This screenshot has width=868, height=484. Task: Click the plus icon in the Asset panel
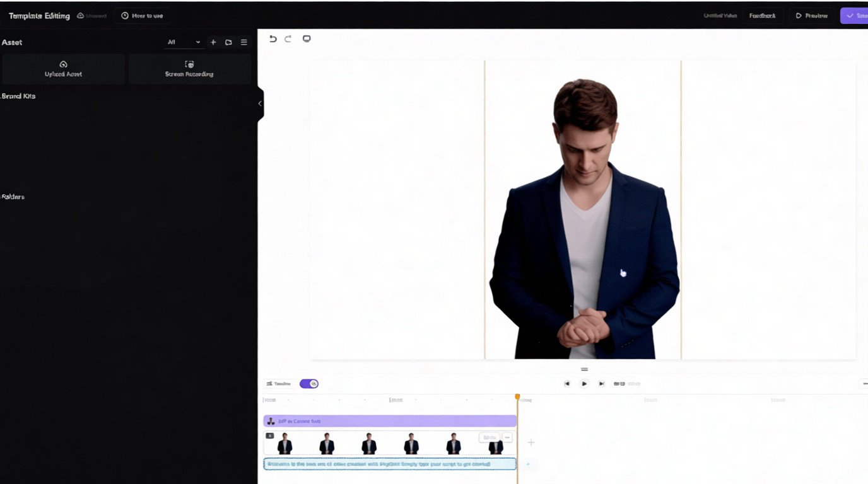point(213,42)
